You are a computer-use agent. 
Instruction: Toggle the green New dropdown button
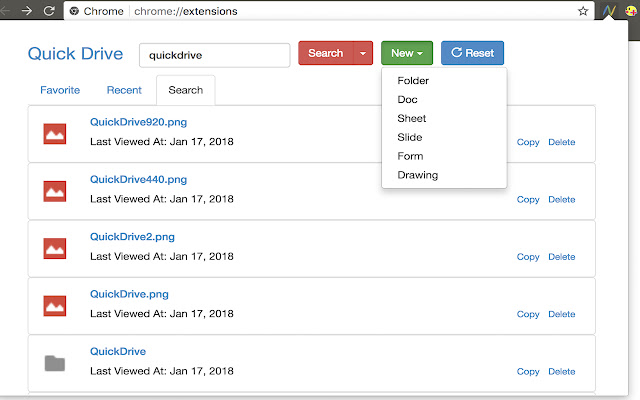click(x=407, y=53)
